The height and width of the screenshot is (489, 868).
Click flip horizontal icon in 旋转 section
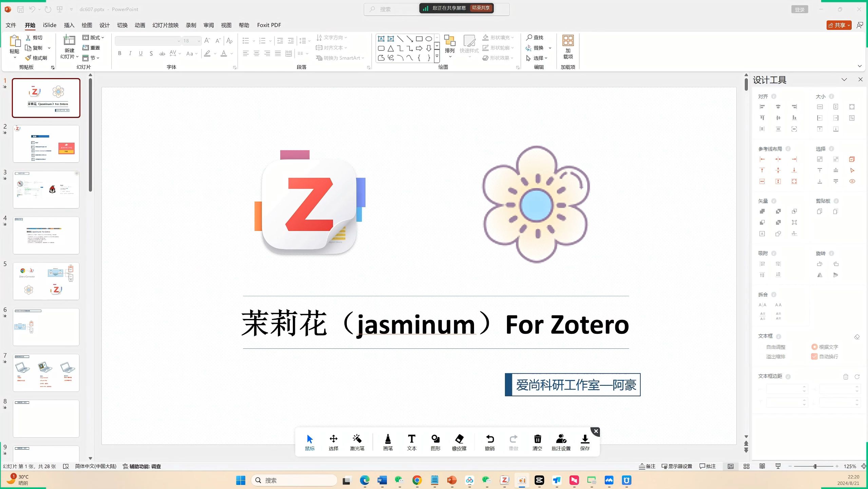[x=820, y=275]
